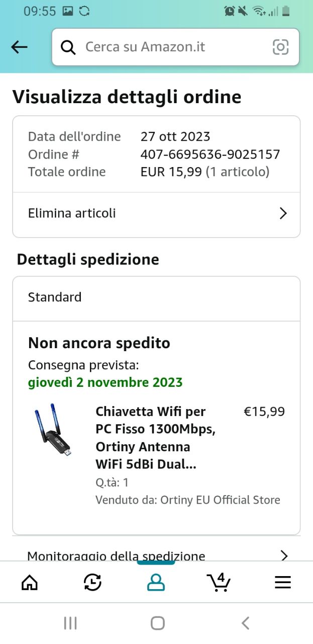Screen dimensions: 313x644
Task: Expand Elimina articoli chevron
Action: click(283, 213)
